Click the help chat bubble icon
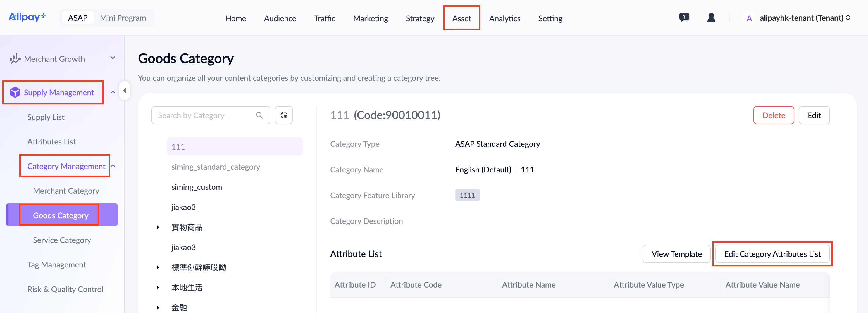This screenshot has width=868, height=313. [x=684, y=18]
